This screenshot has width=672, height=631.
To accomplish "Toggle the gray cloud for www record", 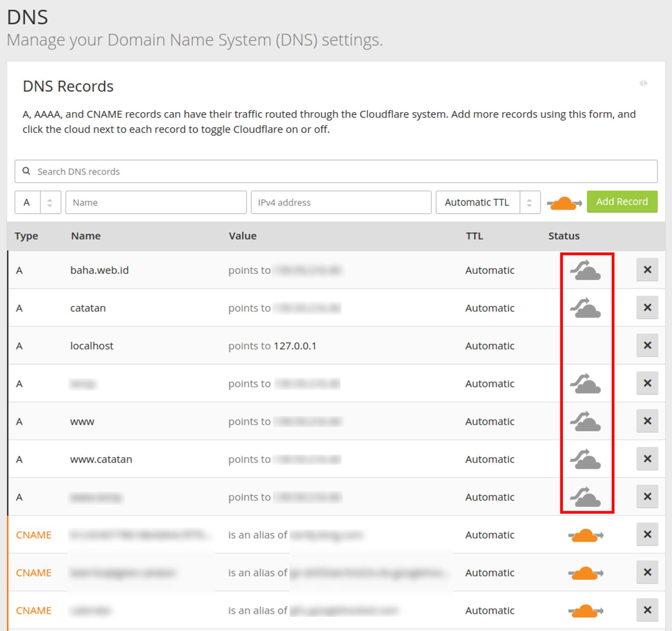I will [585, 421].
